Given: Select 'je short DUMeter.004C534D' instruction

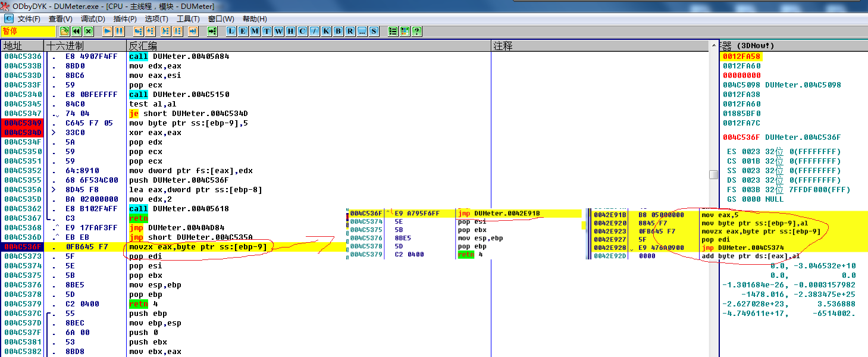Looking at the screenshot, I should (x=189, y=114).
